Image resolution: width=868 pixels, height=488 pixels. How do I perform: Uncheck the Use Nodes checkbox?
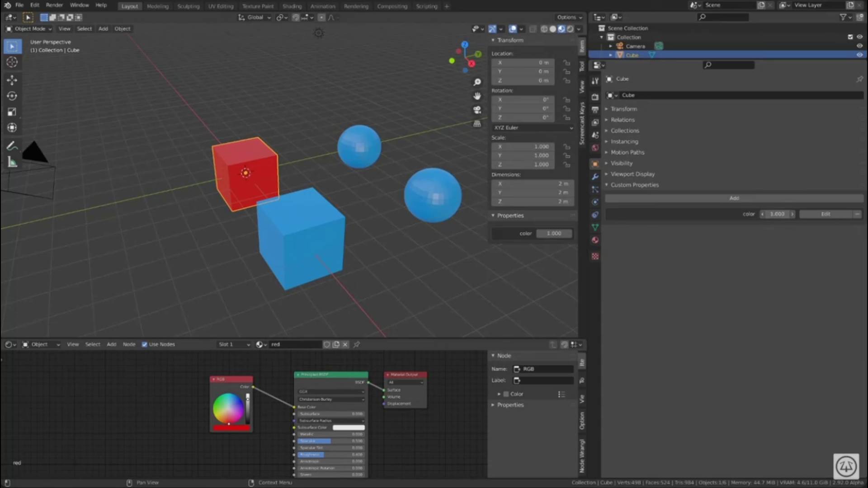coord(145,344)
